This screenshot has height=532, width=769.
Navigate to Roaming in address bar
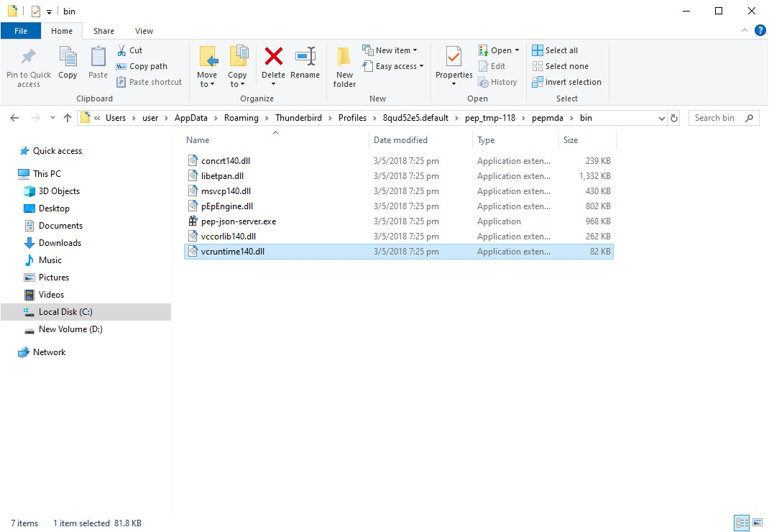tap(241, 118)
